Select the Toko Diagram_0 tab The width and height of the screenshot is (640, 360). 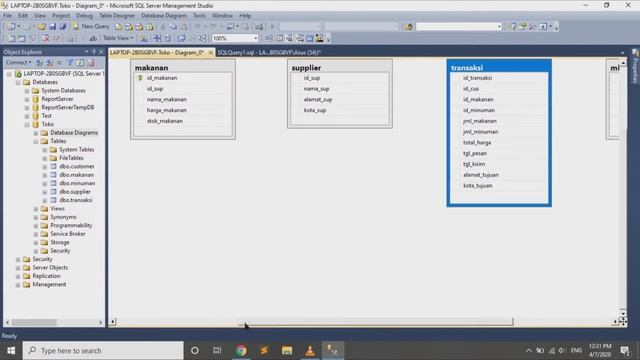click(157, 52)
